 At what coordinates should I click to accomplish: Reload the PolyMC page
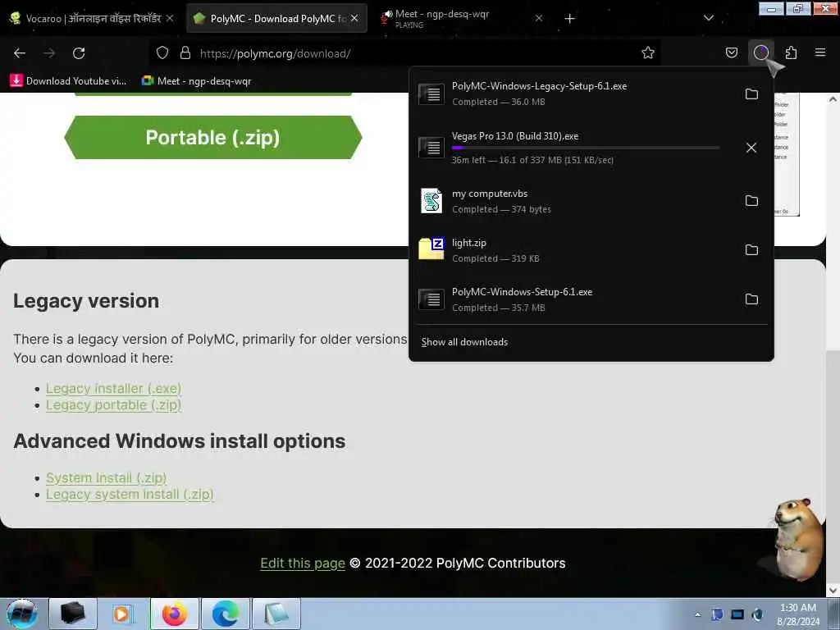[79, 53]
